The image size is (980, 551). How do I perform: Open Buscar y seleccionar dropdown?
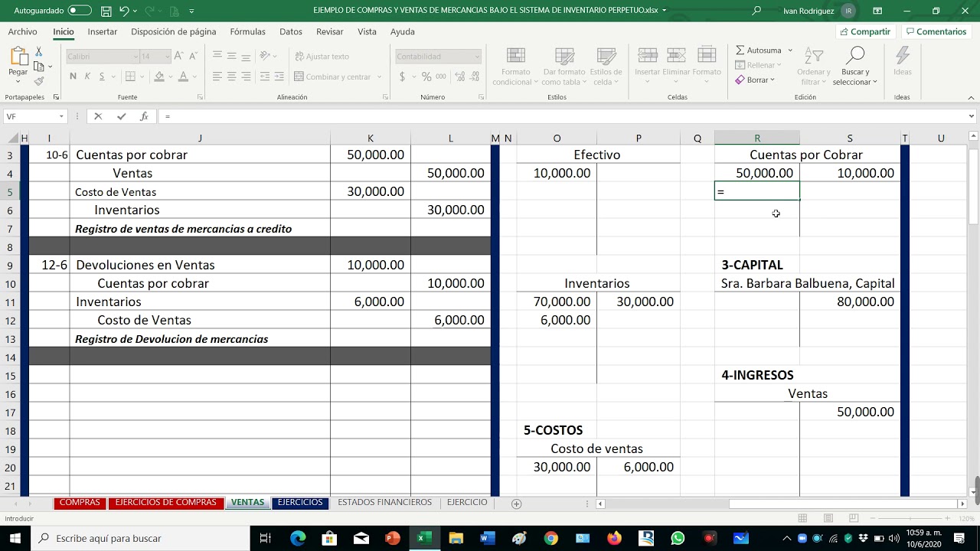pos(854,66)
